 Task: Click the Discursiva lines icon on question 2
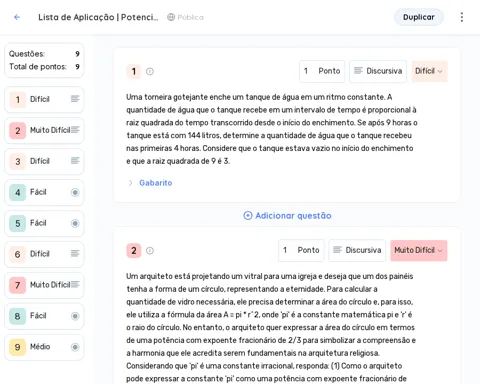(x=337, y=250)
